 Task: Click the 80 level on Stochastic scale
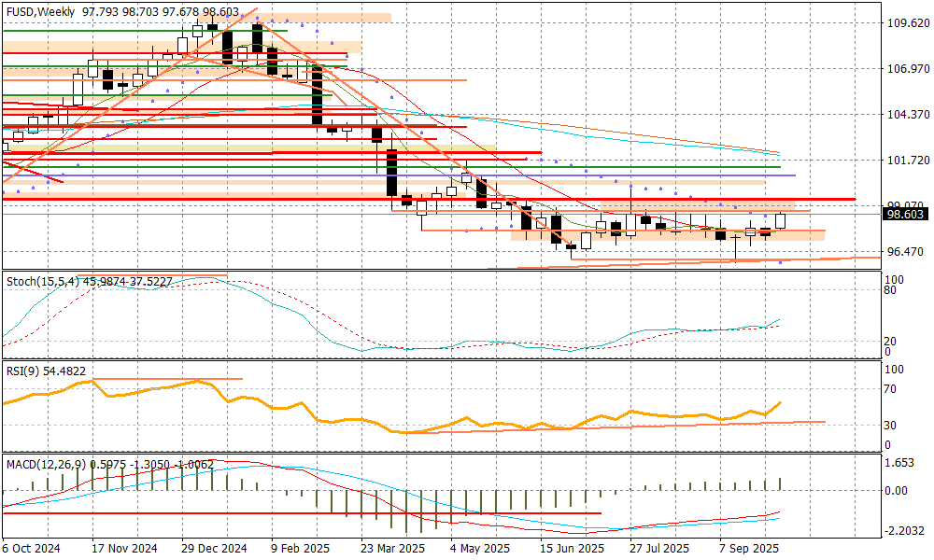coord(890,290)
